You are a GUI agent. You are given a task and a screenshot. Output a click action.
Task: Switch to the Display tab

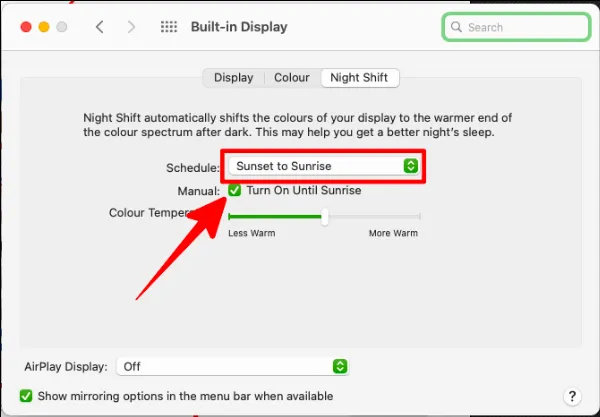(233, 77)
